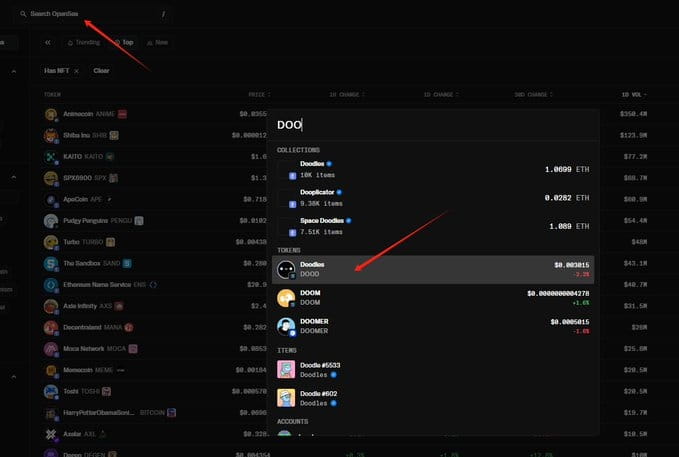Click the Decentraland token icon
The height and width of the screenshot is (457, 679).
51,327
